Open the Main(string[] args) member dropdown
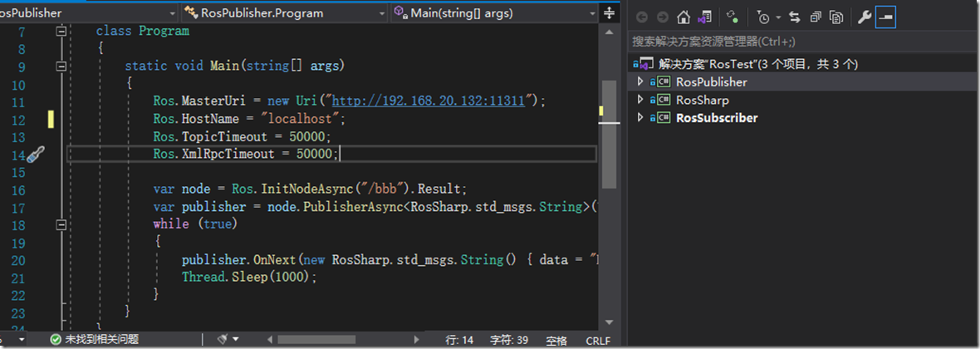Image resolution: width=980 pixels, height=349 pixels. click(494, 13)
